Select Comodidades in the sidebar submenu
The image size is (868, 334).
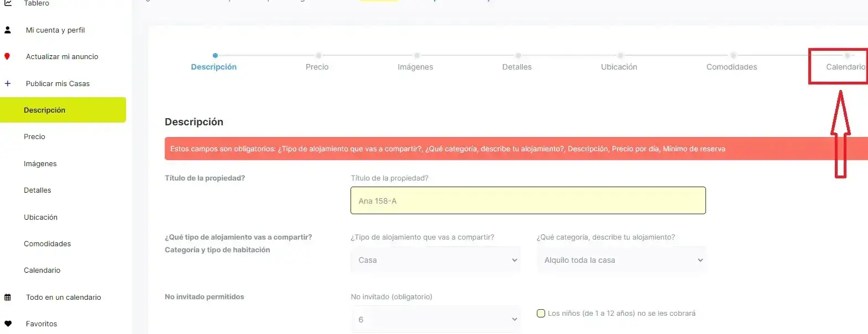click(x=48, y=243)
